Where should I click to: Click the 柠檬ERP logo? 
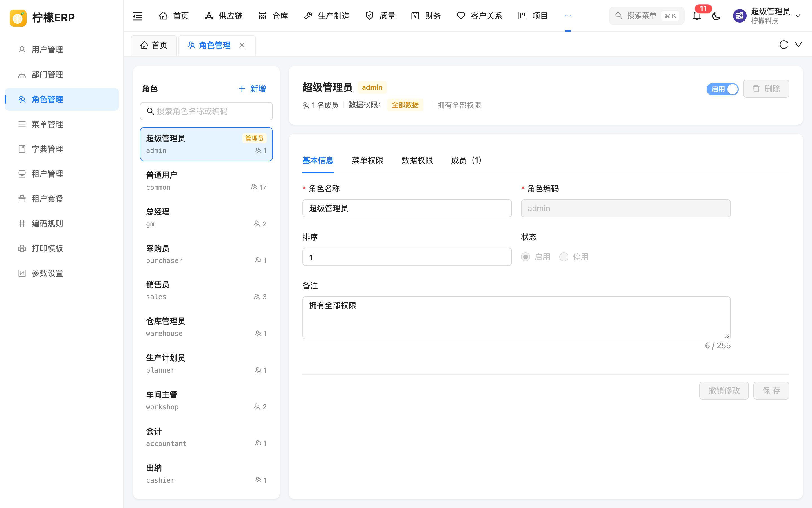[x=42, y=17]
